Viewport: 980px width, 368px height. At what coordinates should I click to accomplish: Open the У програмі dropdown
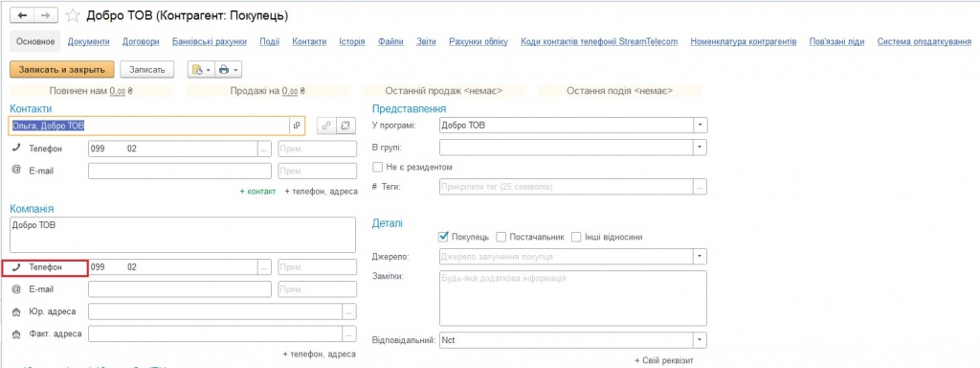tap(700, 126)
